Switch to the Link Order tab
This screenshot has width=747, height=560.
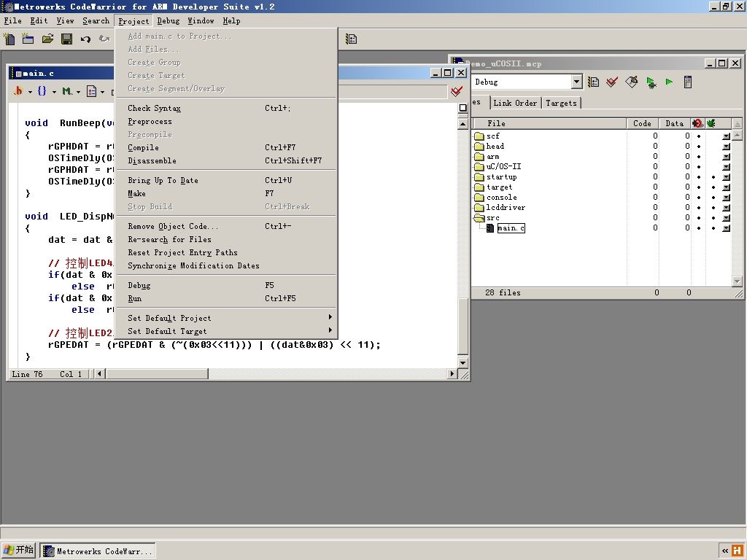pos(515,103)
